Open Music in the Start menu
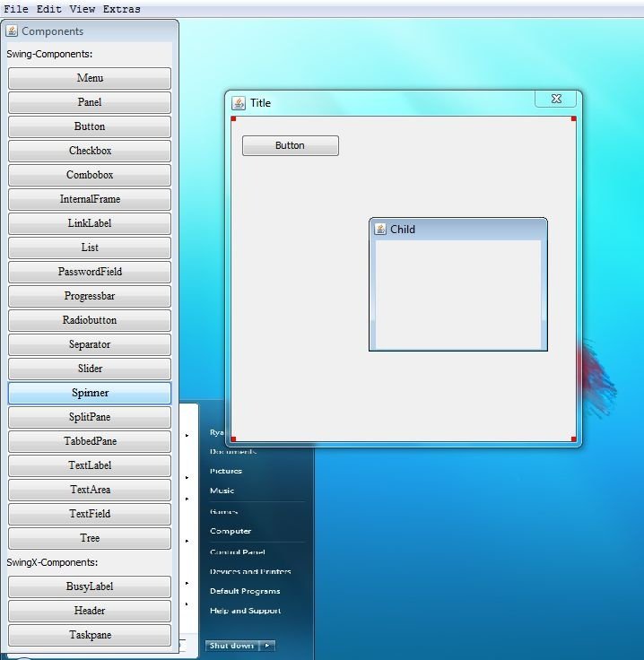 222,491
